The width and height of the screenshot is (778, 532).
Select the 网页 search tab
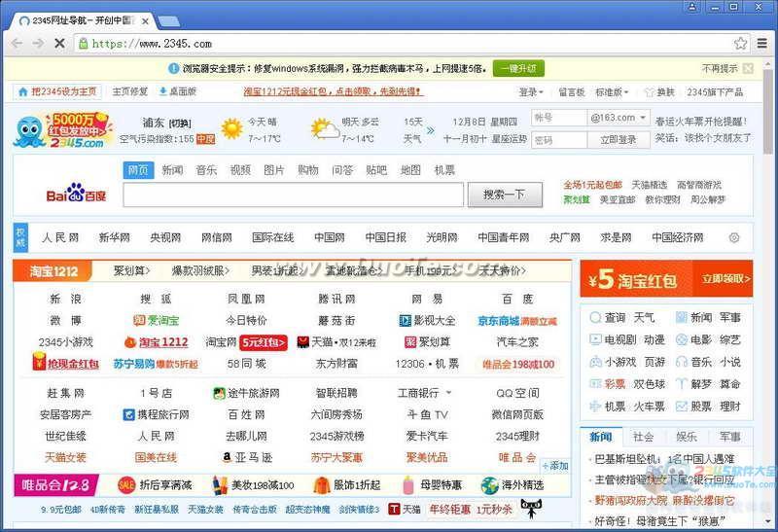coord(138,170)
